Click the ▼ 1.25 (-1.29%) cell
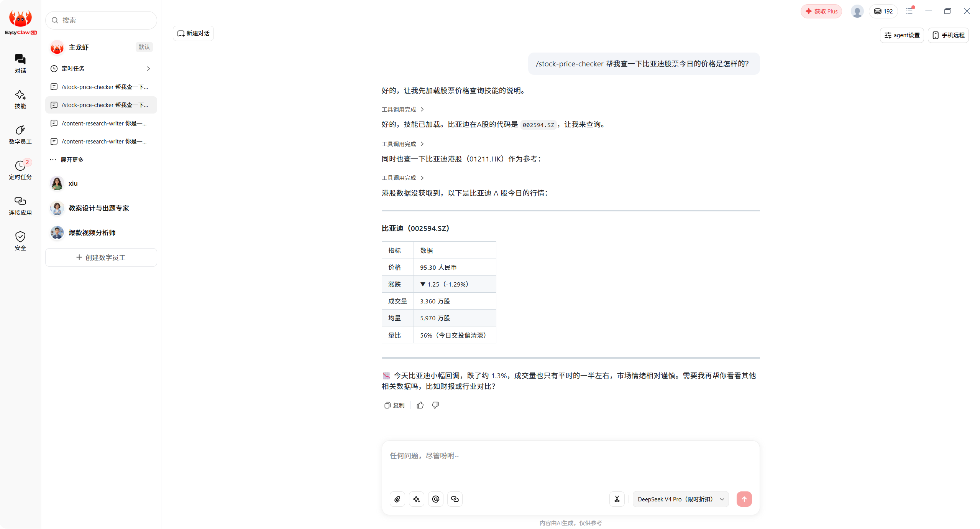The image size is (980, 529). [x=455, y=284]
